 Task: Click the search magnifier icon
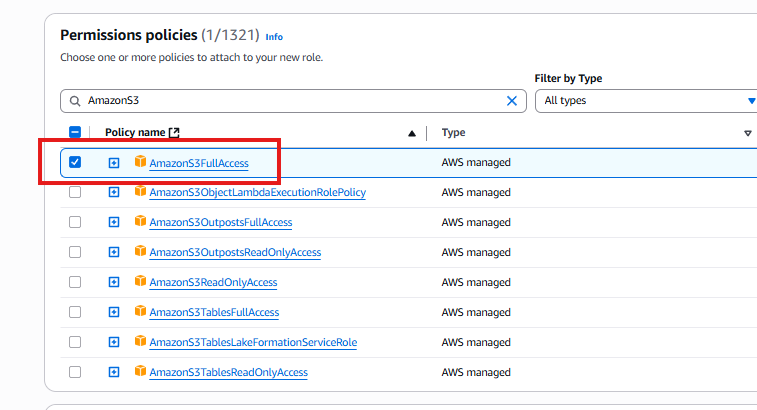[x=75, y=100]
